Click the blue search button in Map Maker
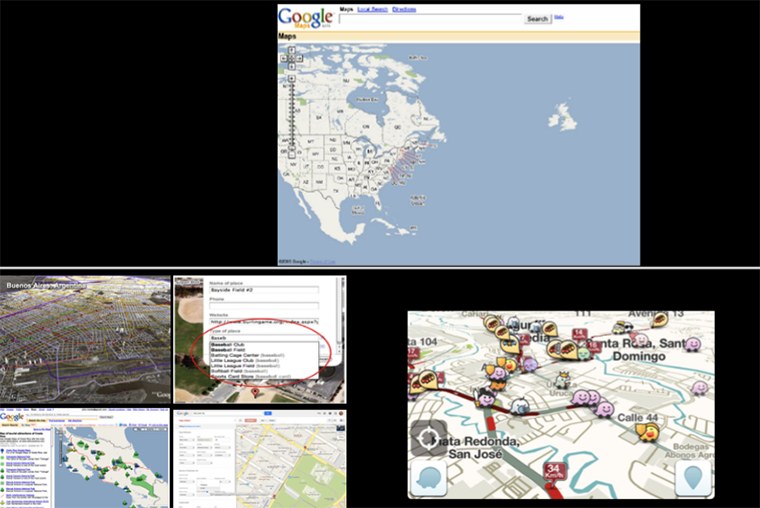This screenshot has width=760, height=508. (268, 413)
